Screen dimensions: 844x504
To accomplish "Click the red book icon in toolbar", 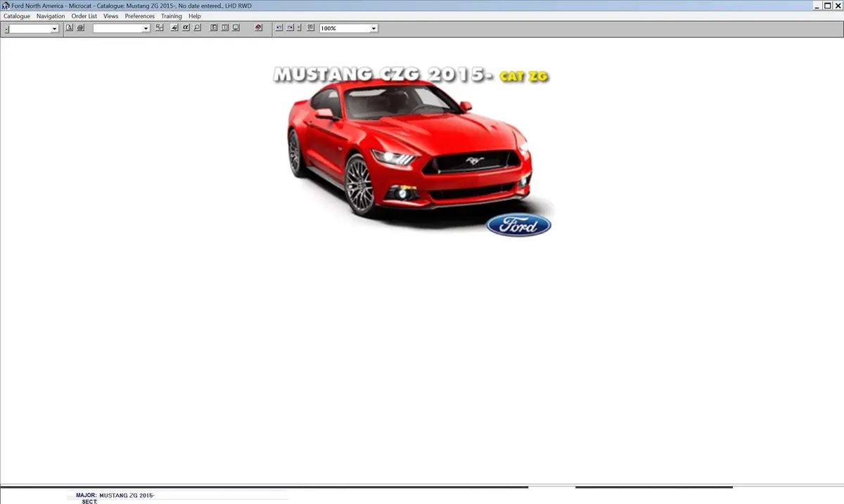I will (258, 28).
